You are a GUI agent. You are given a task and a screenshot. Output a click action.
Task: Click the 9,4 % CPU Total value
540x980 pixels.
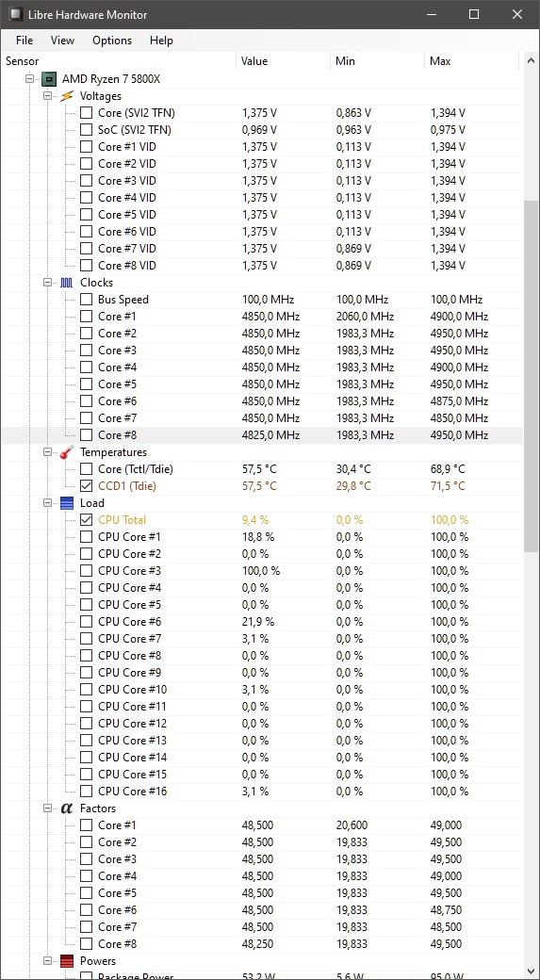255,519
